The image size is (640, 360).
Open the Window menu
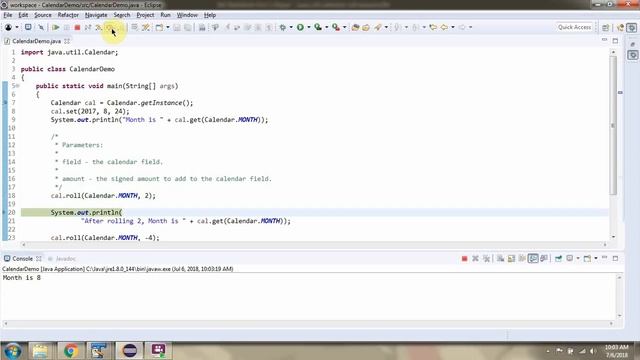click(187, 15)
